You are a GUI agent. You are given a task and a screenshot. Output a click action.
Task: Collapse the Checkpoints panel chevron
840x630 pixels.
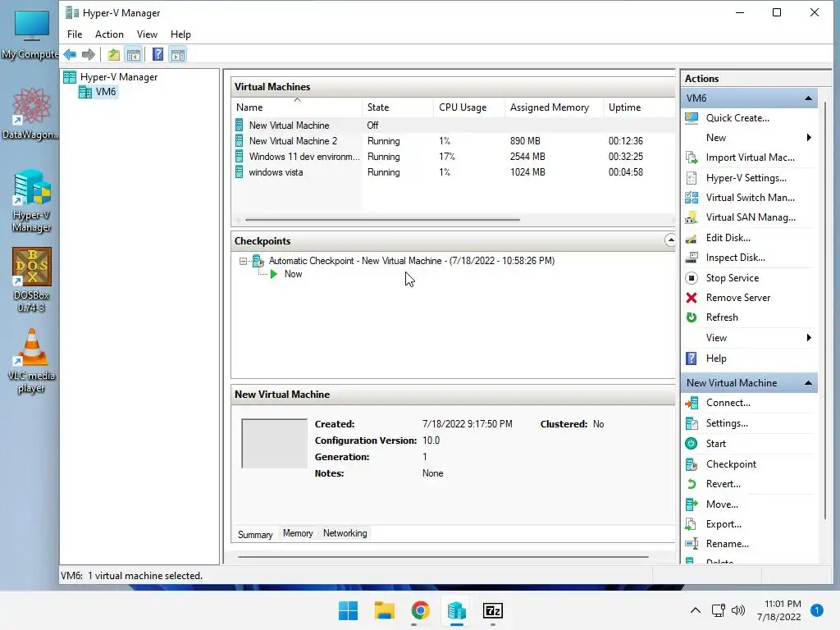670,240
